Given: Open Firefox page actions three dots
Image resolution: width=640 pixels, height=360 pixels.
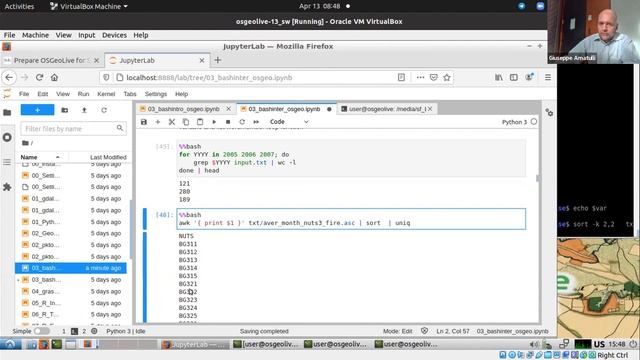Looking at the screenshot, I should 420,77.
